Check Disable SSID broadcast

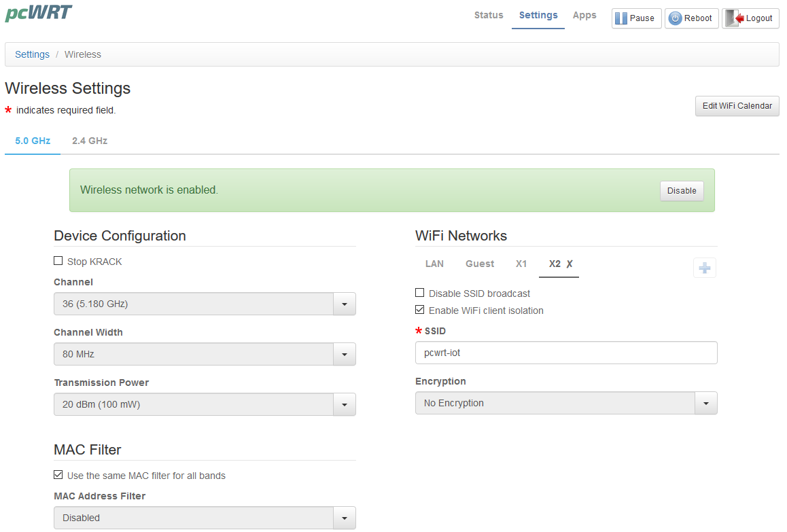pos(420,294)
